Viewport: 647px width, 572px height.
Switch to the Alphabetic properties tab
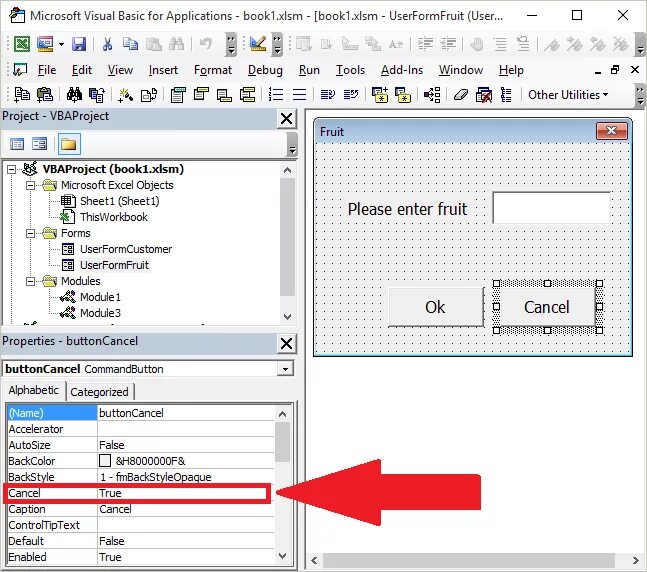(x=34, y=390)
